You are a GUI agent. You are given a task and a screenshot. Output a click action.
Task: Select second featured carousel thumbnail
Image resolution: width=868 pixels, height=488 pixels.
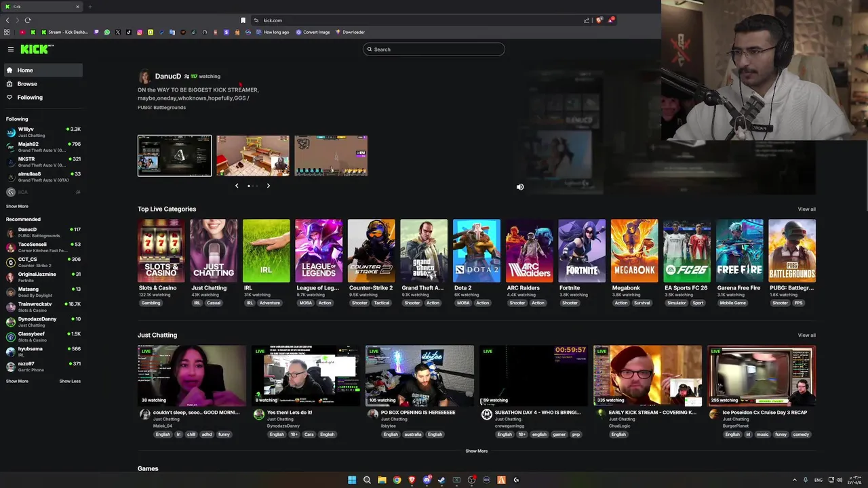coord(253,156)
